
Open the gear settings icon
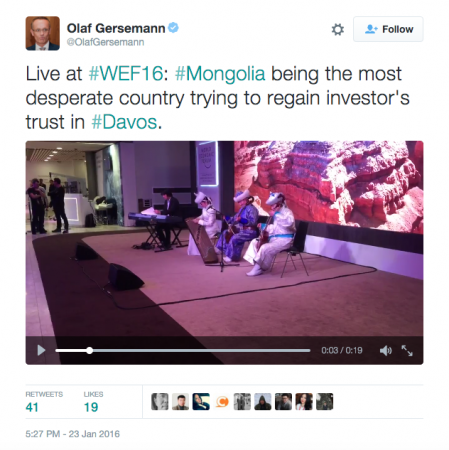point(338,29)
